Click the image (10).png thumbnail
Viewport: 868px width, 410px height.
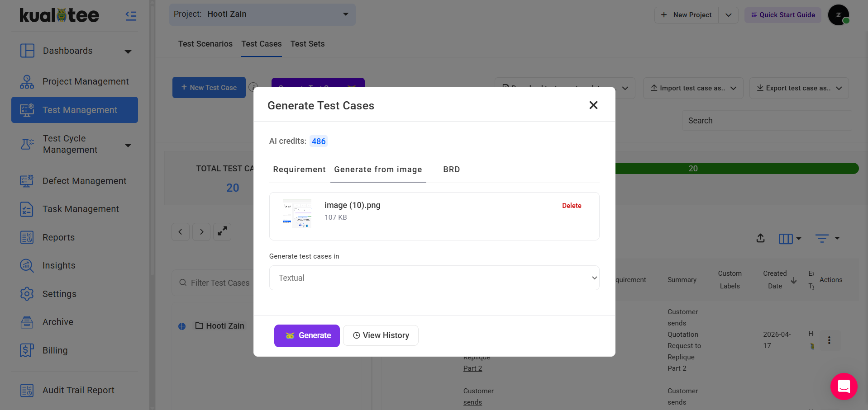point(297,213)
